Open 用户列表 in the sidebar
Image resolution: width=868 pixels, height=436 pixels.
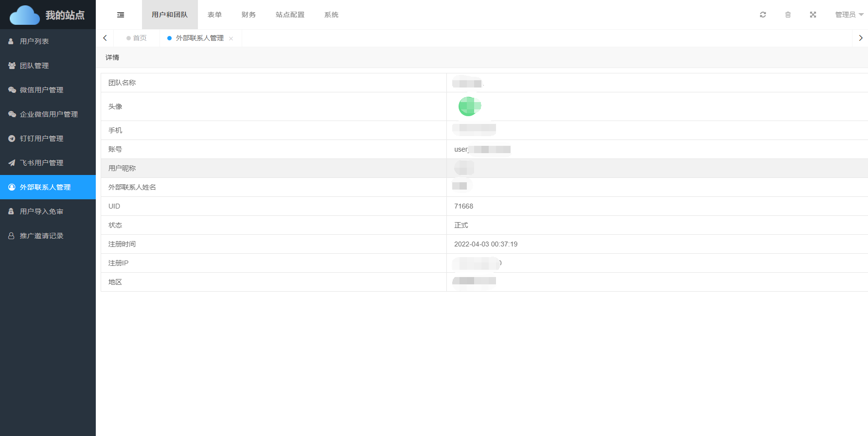click(34, 41)
